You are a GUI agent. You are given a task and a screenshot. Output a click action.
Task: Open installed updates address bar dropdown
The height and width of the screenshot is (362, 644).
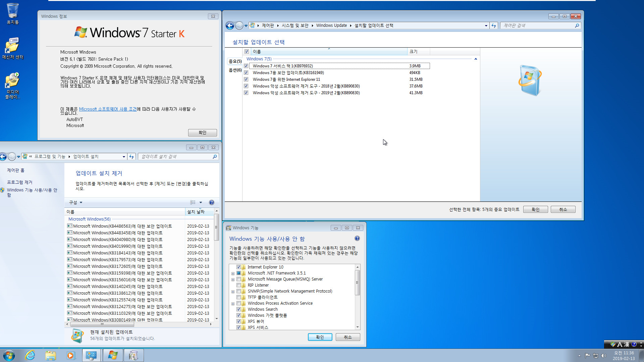124,157
